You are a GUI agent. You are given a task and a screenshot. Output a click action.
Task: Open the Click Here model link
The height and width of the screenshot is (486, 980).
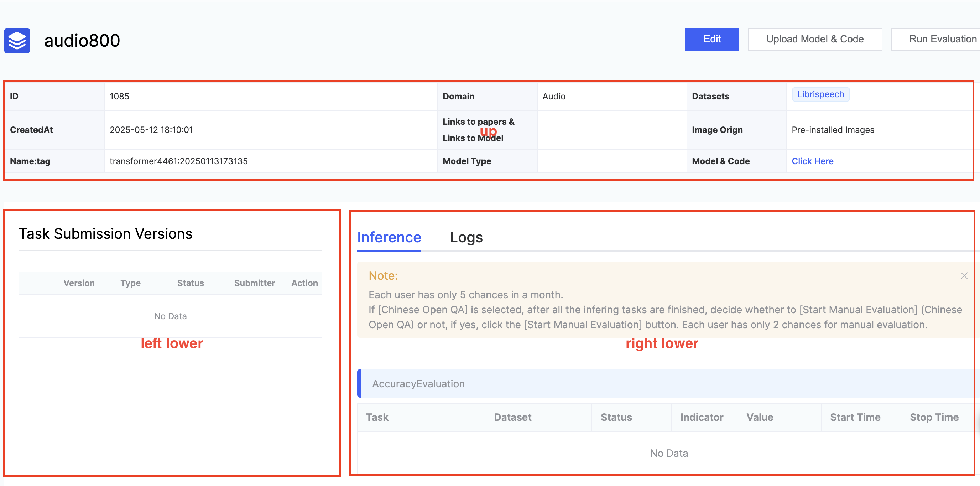[x=812, y=161]
